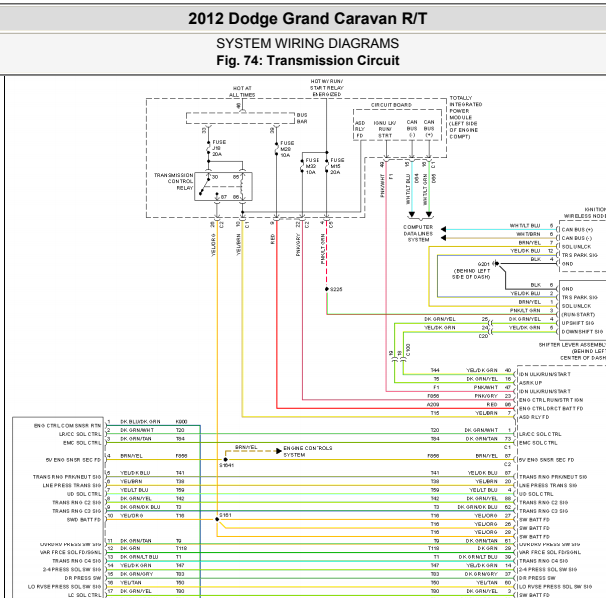Click vertical "WHT/LT GRN" wire label

click(x=425, y=190)
